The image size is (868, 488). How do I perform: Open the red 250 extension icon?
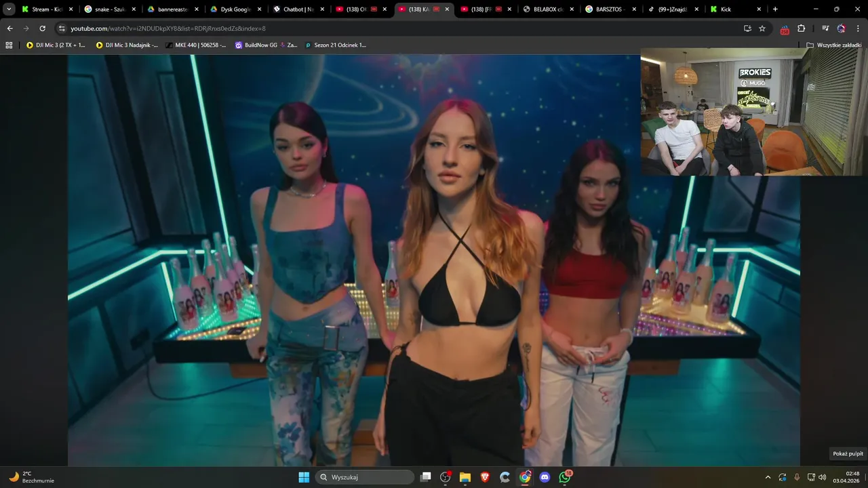point(785,29)
